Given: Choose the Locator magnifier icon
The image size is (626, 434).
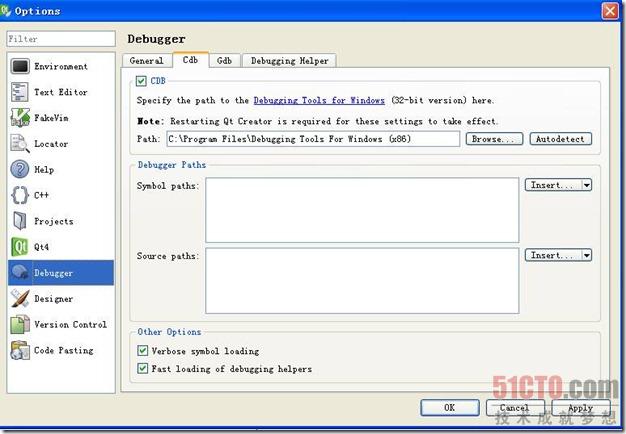Looking at the screenshot, I should tap(20, 144).
